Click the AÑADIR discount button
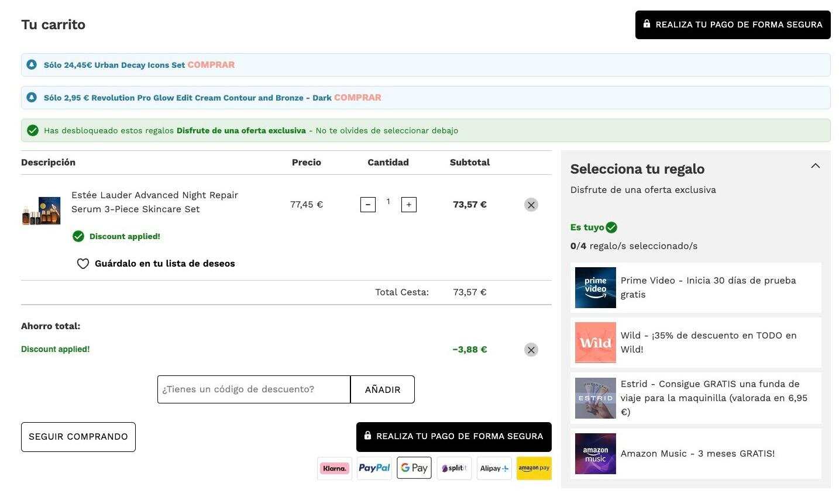Viewport: 839px width, 504px height. [x=383, y=389]
